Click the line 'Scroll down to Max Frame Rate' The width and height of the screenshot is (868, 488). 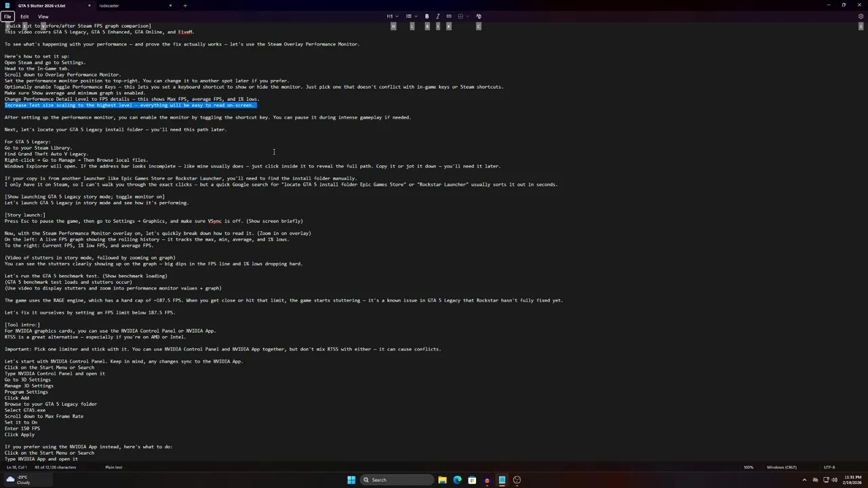[44, 416]
